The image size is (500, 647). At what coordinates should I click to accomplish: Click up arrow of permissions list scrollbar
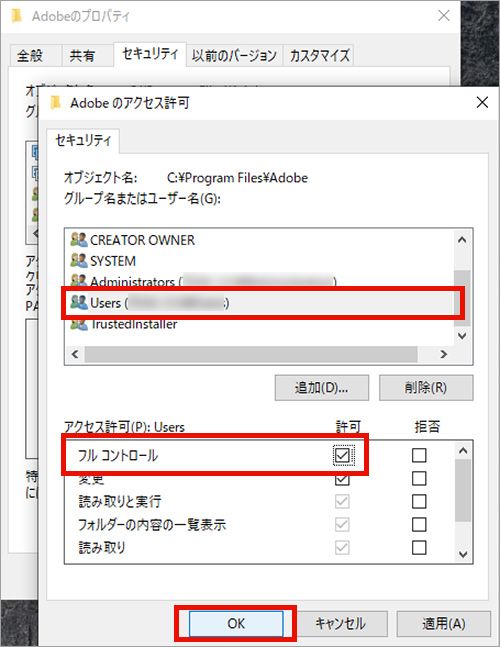(463, 451)
